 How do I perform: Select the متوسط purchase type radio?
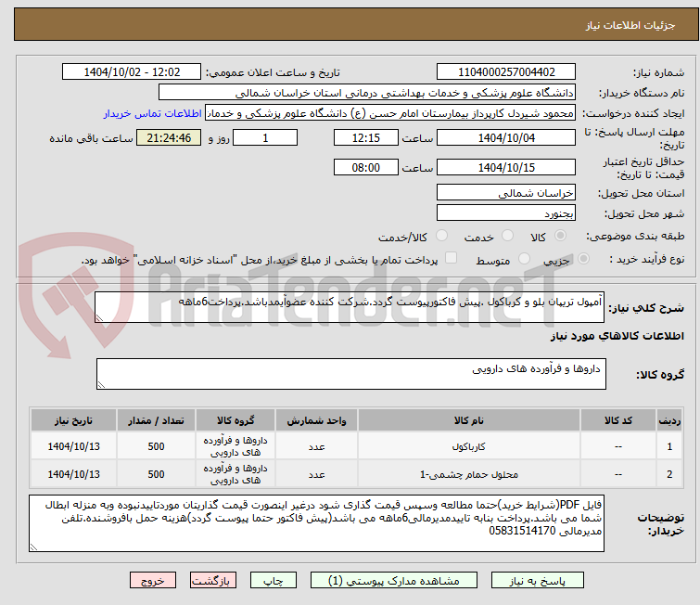(x=524, y=259)
